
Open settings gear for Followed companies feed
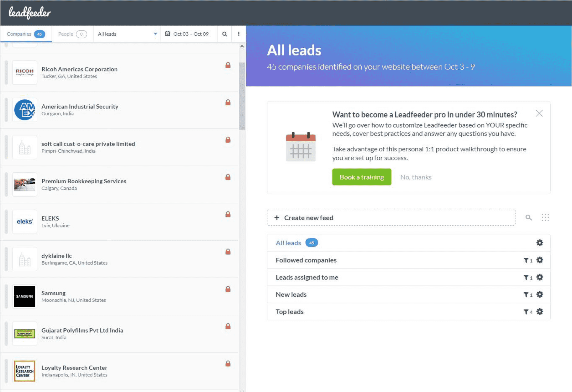click(540, 260)
